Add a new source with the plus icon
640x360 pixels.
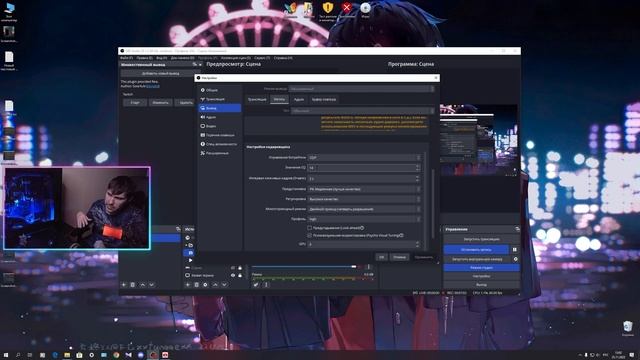click(x=188, y=285)
